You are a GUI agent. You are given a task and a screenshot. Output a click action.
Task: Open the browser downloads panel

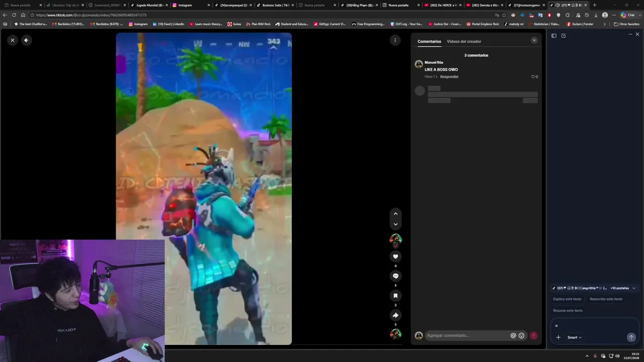tap(596, 15)
